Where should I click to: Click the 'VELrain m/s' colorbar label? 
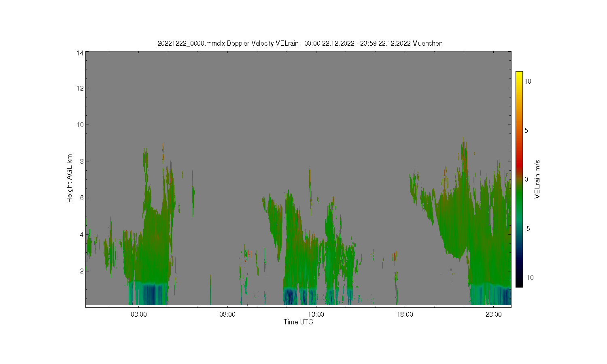(537, 179)
